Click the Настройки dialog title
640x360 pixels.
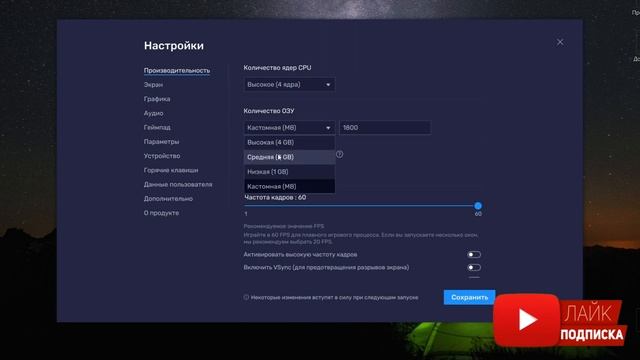174,46
